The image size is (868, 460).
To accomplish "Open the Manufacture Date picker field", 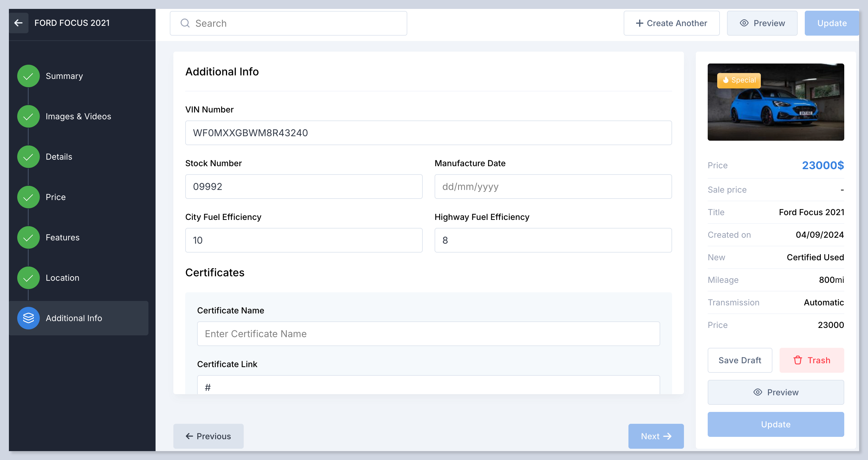I will point(553,187).
